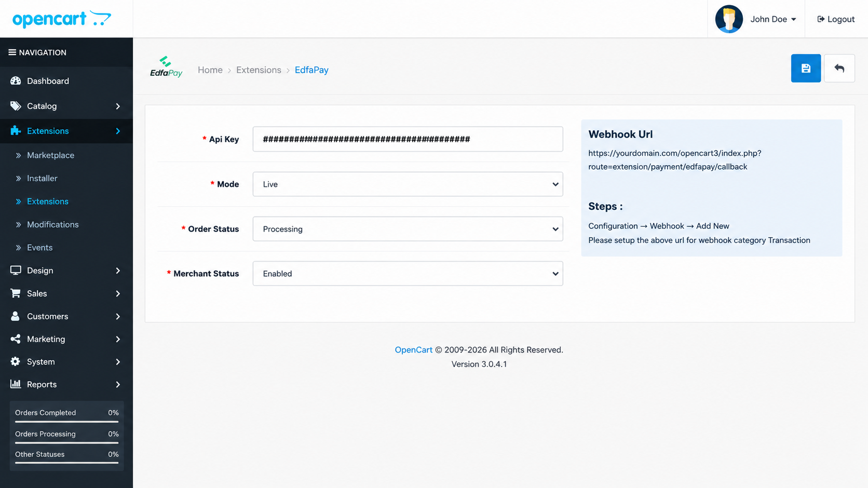Click the Marketing share icon
The image size is (868, 488).
tap(16, 339)
